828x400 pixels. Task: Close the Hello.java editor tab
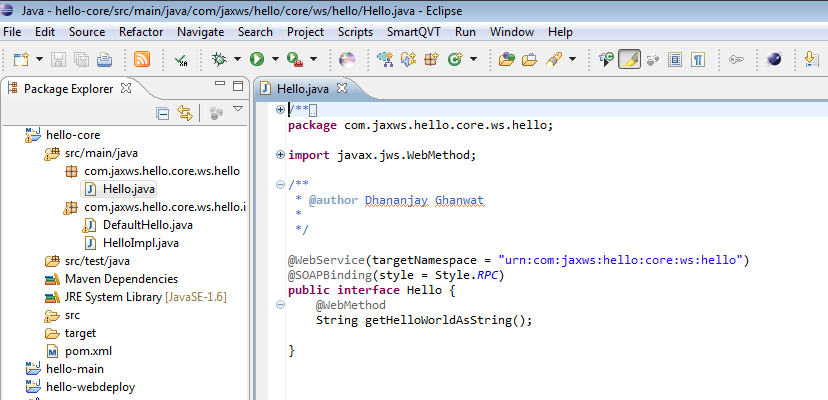340,88
